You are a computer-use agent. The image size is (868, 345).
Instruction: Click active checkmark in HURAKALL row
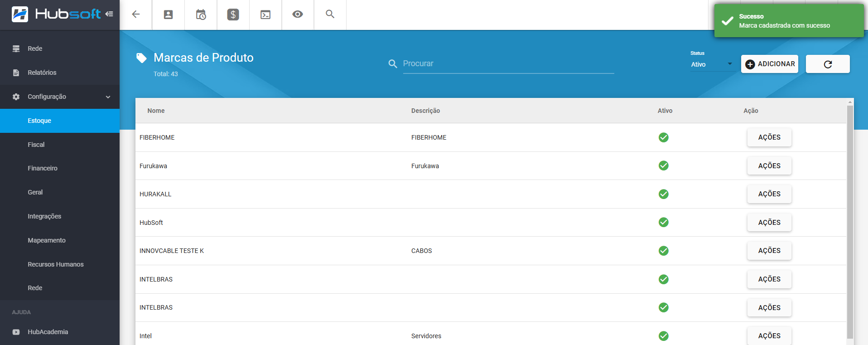coord(664,194)
